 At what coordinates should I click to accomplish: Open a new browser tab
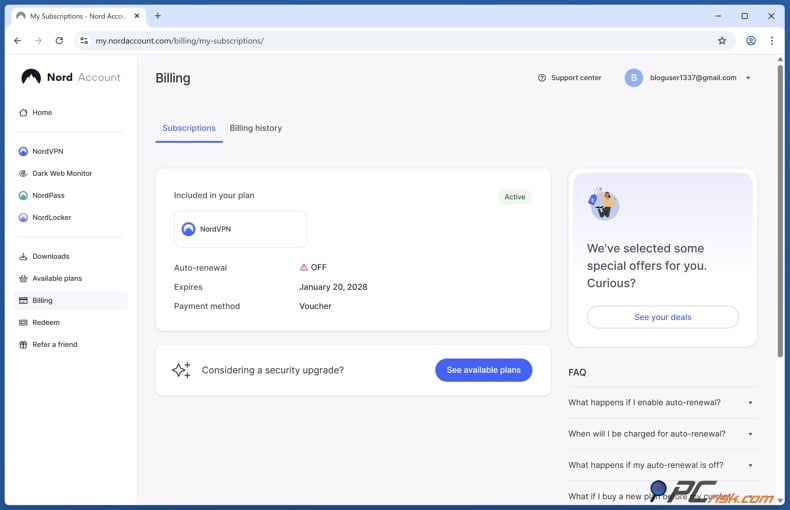[158, 16]
